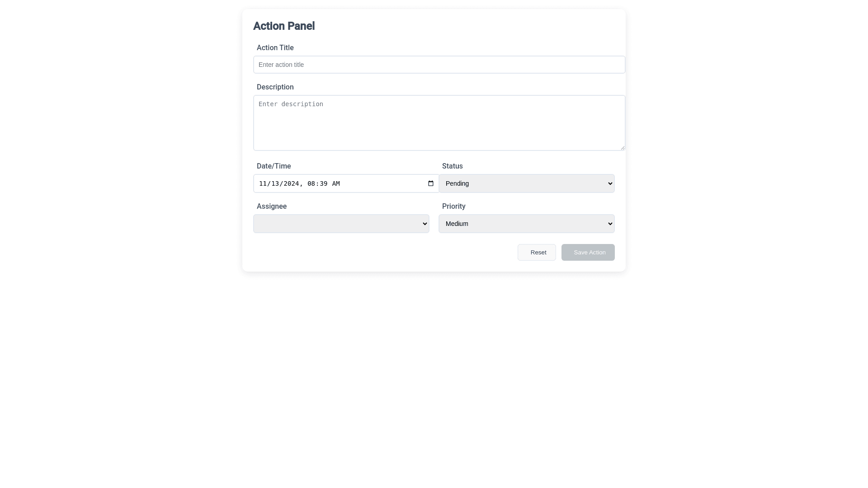The image size is (868, 488).
Task: Select the AM/PM segment in Date/Time
Action: tap(335, 184)
